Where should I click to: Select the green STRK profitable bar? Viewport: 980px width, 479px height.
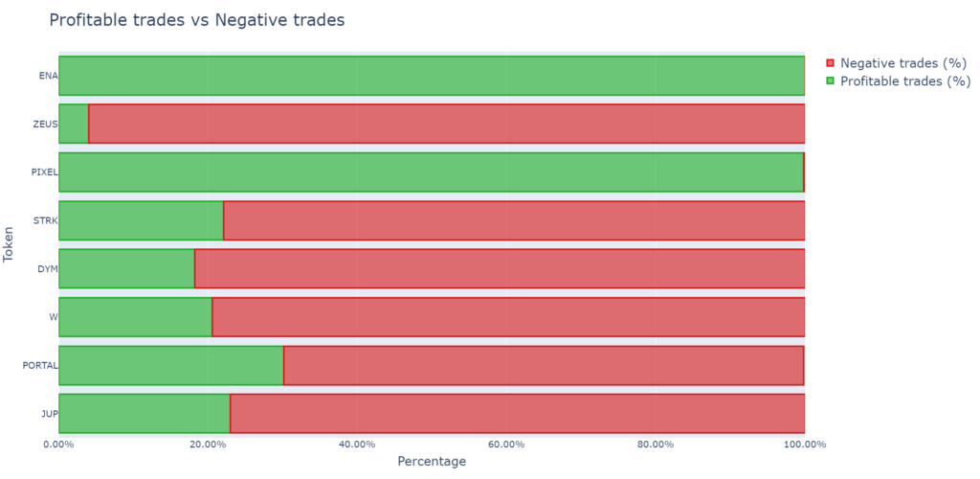141,220
